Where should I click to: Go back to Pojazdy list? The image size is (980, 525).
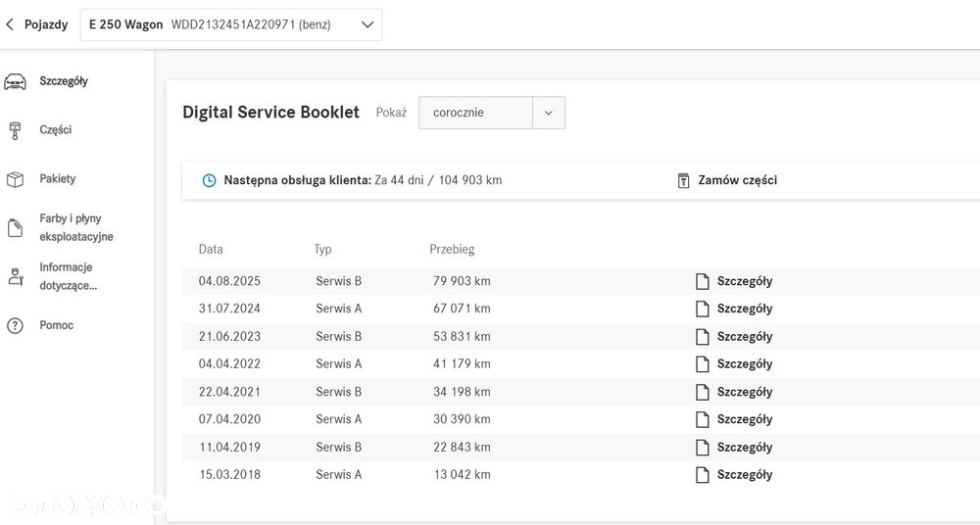pyautogui.click(x=46, y=25)
